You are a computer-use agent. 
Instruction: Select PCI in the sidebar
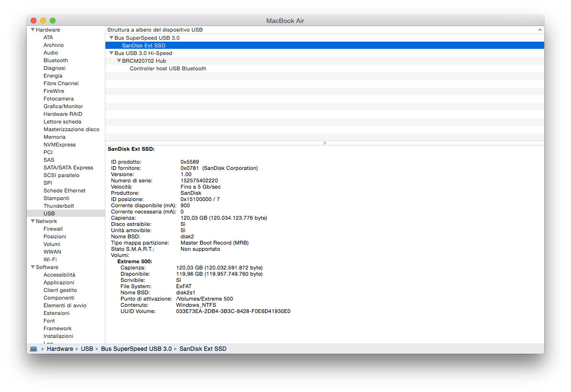tap(48, 152)
